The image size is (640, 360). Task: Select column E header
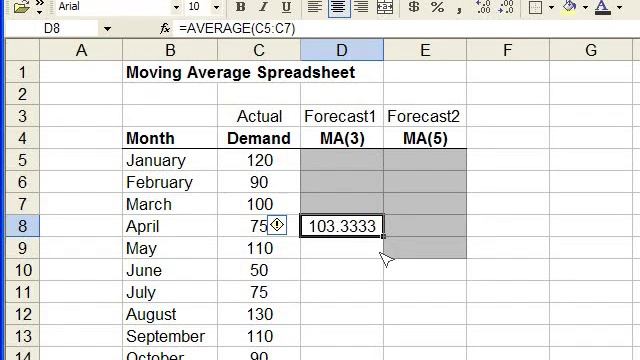(425, 50)
